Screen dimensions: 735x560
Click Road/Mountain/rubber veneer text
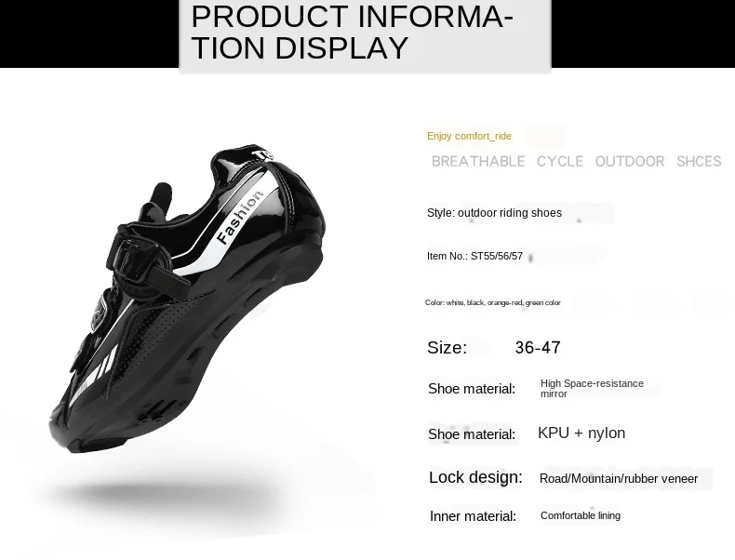click(619, 478)
